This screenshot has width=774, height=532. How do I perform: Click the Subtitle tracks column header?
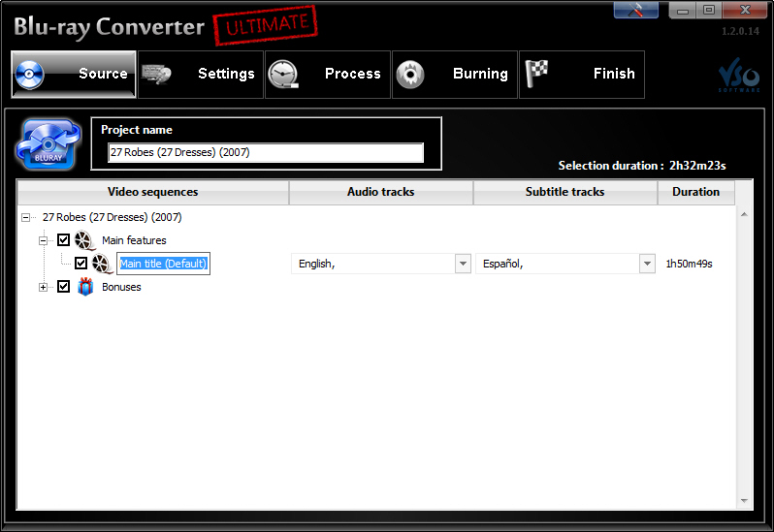point(565,192)
